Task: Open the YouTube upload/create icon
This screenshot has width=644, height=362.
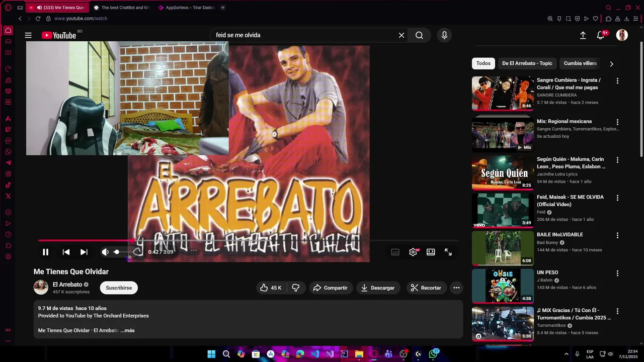Action: pos(583,35)
